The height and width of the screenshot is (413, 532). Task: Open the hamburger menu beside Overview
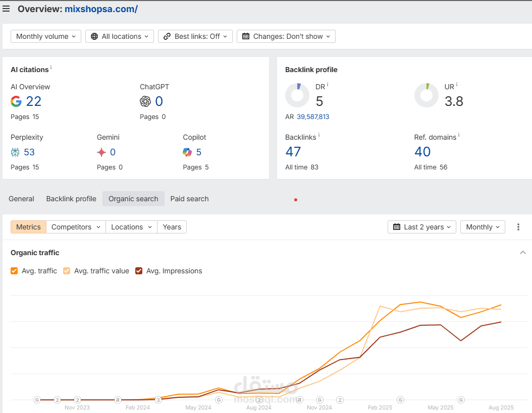coord(6,9)
